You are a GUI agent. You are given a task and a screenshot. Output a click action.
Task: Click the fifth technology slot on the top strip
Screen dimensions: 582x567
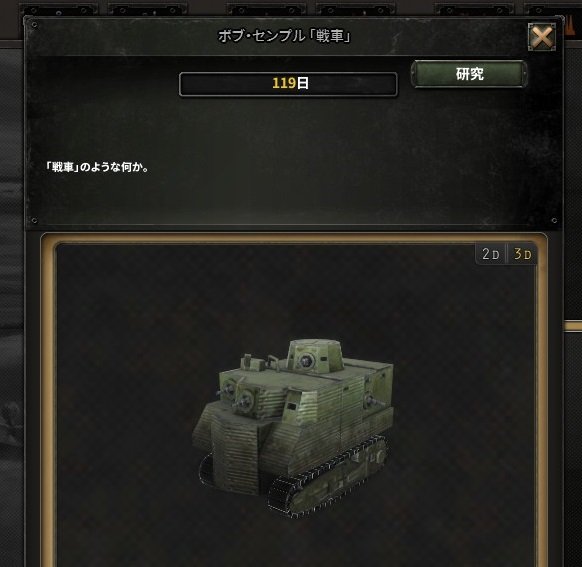tap(474, 9)
